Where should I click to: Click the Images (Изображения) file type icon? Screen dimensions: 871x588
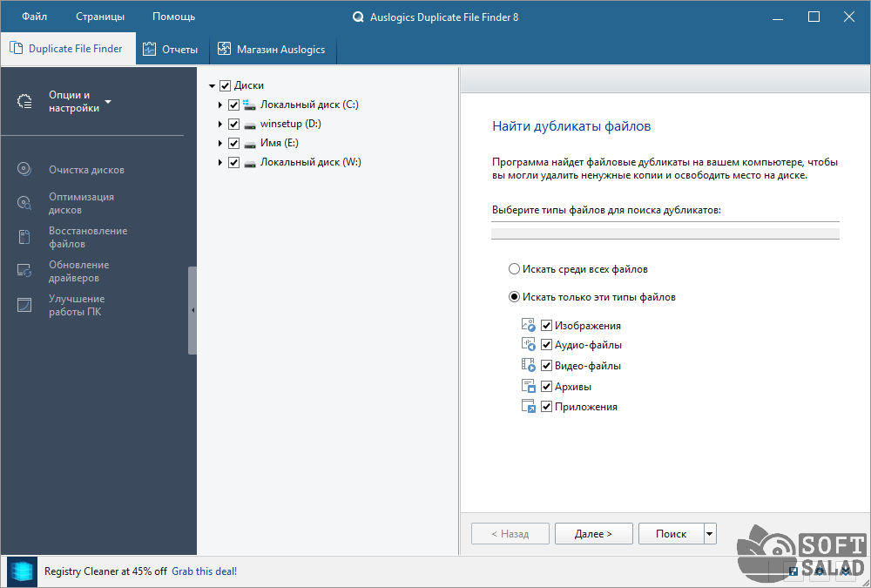tap(528, 325)
